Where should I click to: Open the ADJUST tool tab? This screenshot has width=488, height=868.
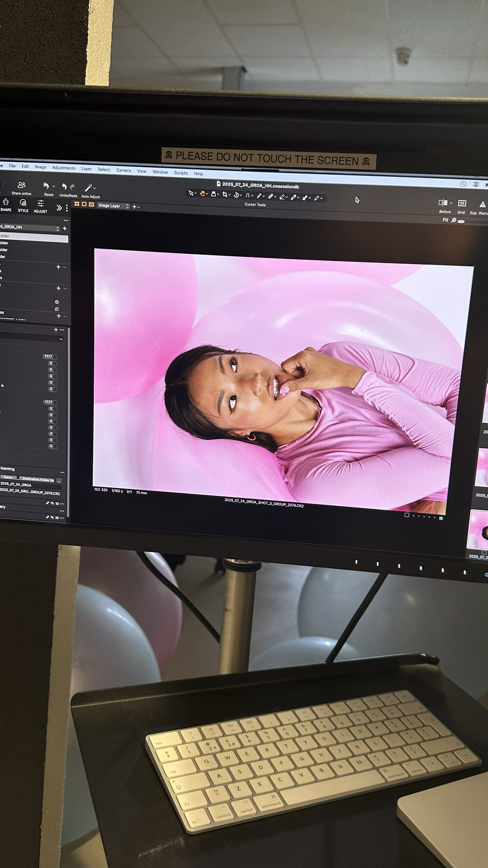[x=40, y=206]
